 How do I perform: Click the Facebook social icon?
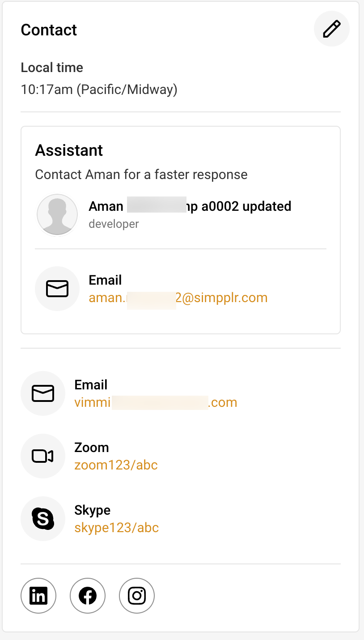[87, 595]
